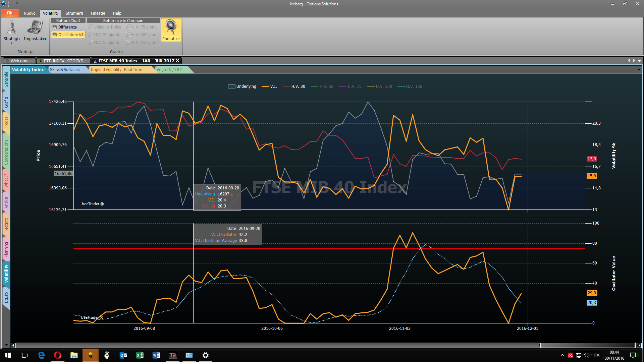Expand the left sidebar bottom arrow
Image resolution: width=644 pixels, height=362 pixels.
6,345
